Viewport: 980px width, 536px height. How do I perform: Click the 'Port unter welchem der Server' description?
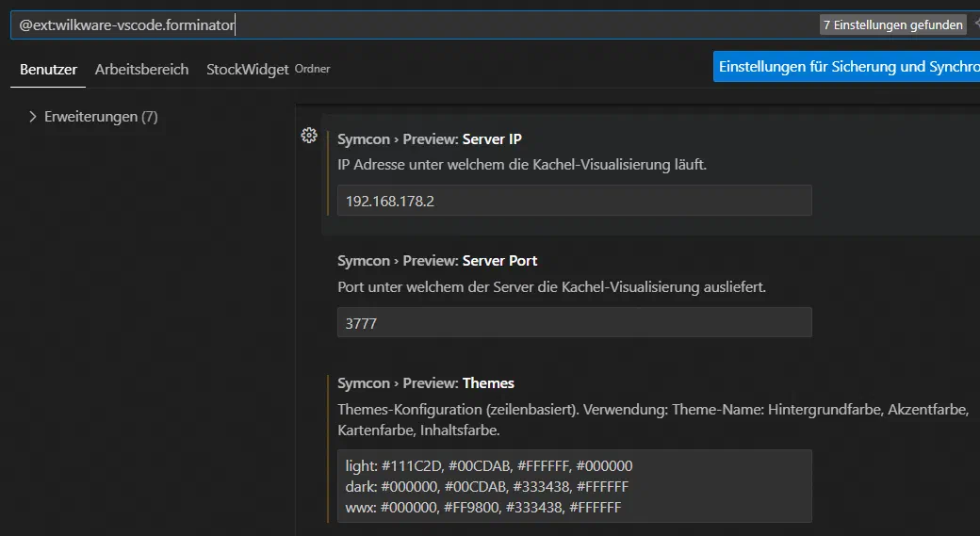click(552, 287)
